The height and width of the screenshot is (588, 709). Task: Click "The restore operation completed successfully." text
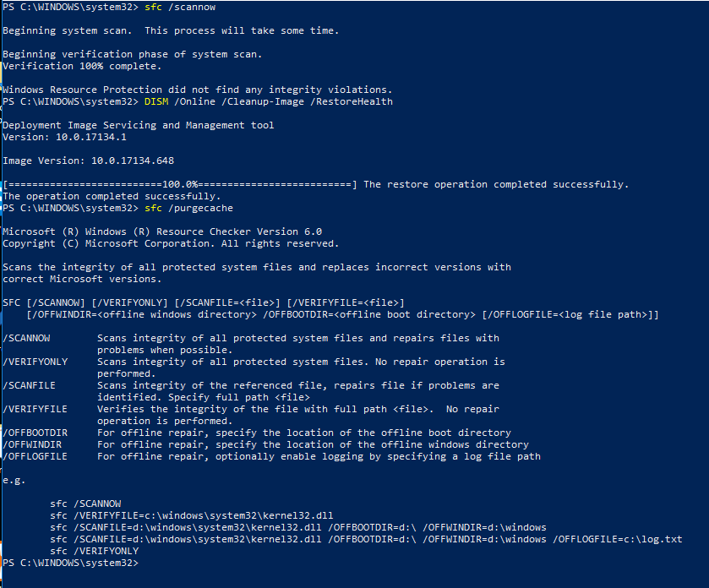click(496, 184)
